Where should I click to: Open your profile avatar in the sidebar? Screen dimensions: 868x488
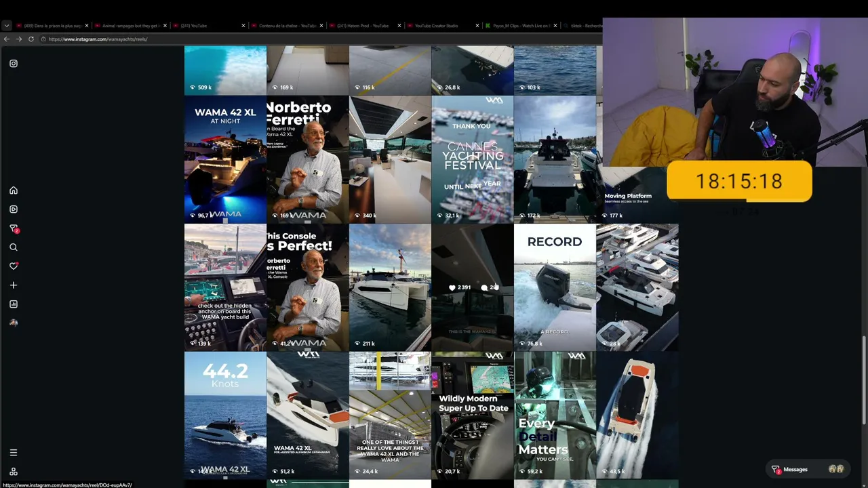tap(14, 323)
